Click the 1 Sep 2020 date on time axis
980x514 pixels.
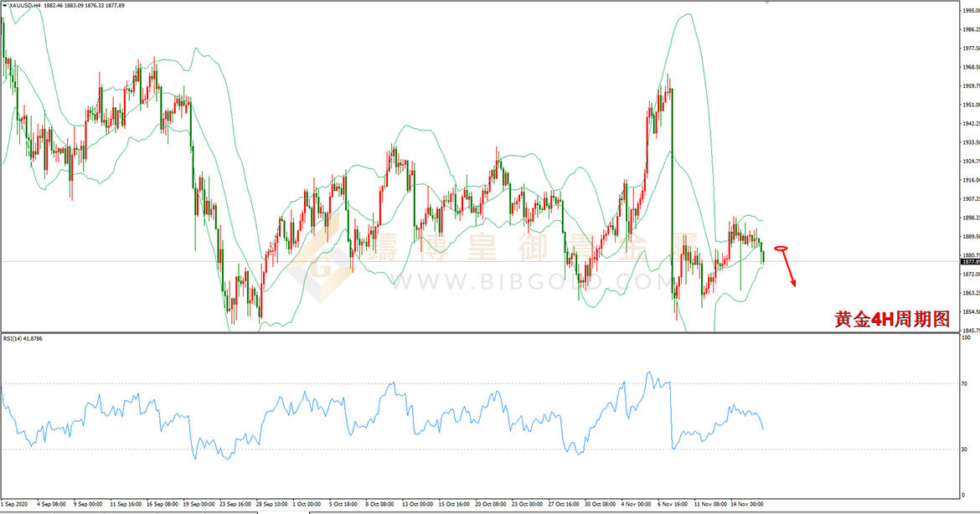14,503
